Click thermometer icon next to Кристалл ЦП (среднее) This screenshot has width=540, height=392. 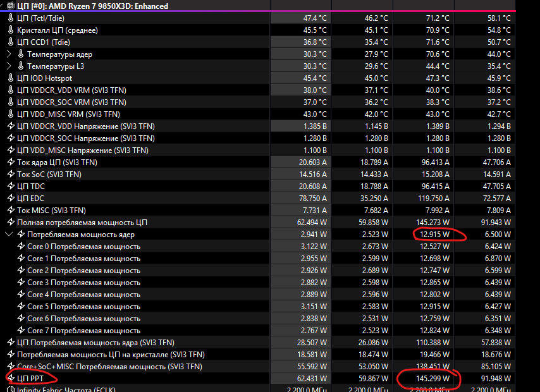tap(11, 30)
